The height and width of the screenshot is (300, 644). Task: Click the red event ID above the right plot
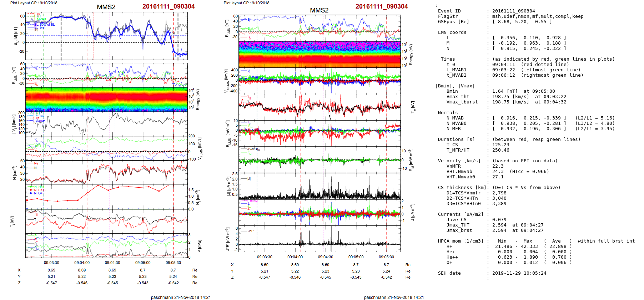click(381, 6)
